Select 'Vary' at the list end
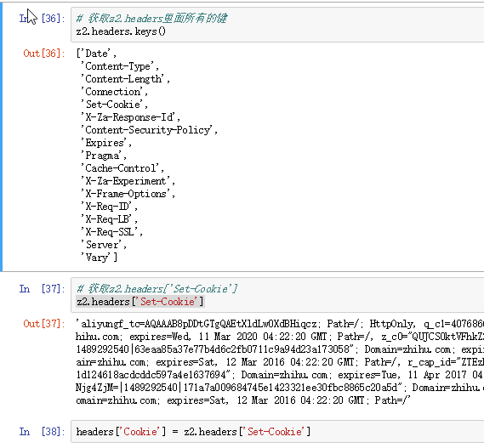This screenshot has height=448, width=484. point(95,258)
